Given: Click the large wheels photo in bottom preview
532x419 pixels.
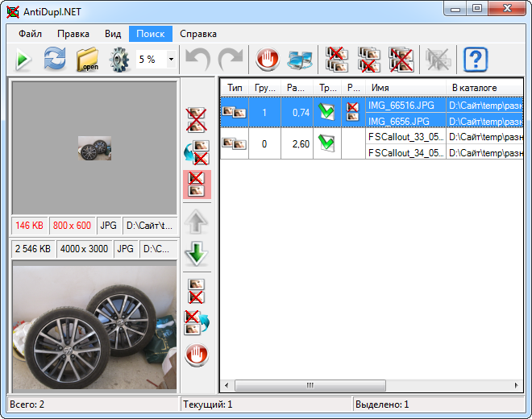Looking at the screenshot, I should pos(94,327).
